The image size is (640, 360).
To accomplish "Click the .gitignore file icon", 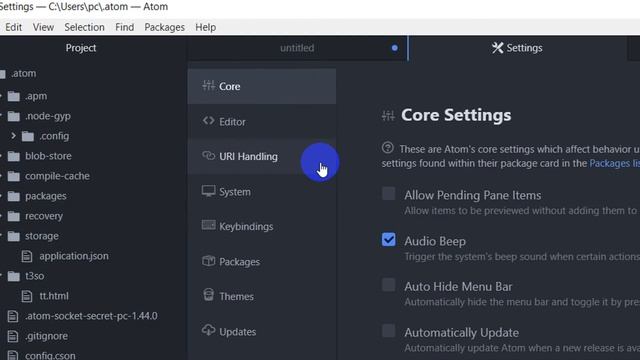I will pyautogui.click(x=13, y=336).
